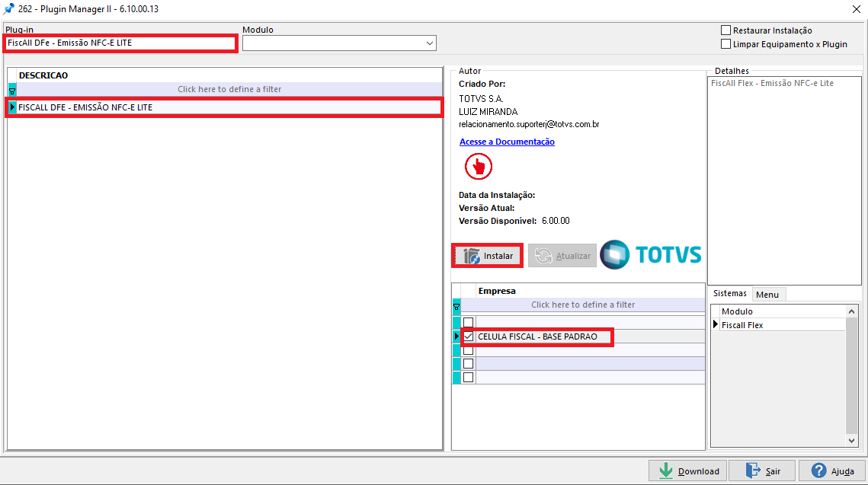Uncheck CELULA FISCAL - BASE PADRAO checkbox
The image size is (868, 485).
coord(469,337)
